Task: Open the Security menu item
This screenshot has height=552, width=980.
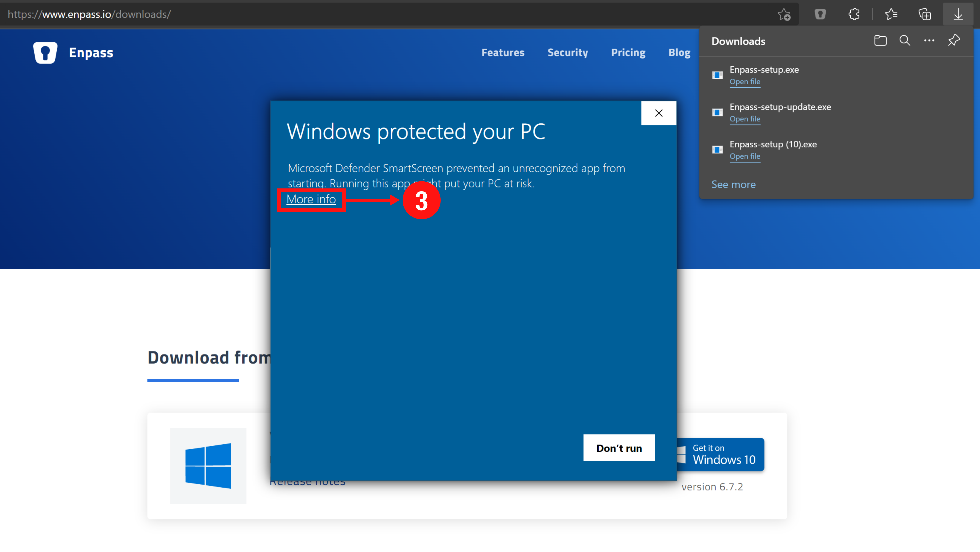Action: coord(568,53)
